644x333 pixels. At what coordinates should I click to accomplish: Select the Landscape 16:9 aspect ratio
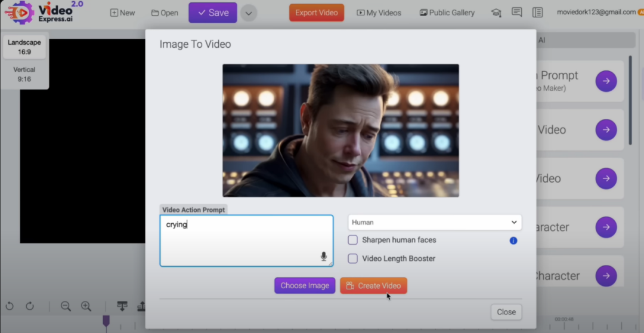(x=24, y=47)
